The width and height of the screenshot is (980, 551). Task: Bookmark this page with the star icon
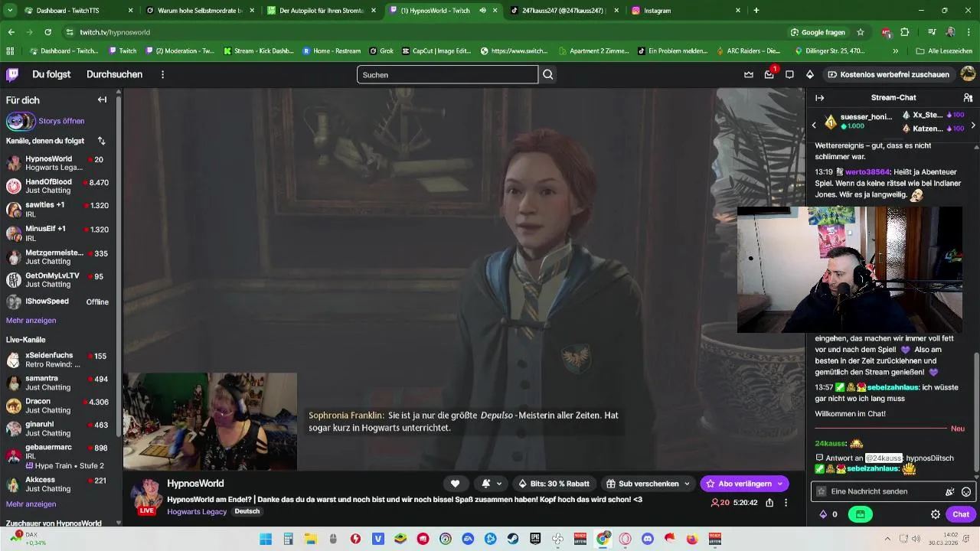click(861, 32)
